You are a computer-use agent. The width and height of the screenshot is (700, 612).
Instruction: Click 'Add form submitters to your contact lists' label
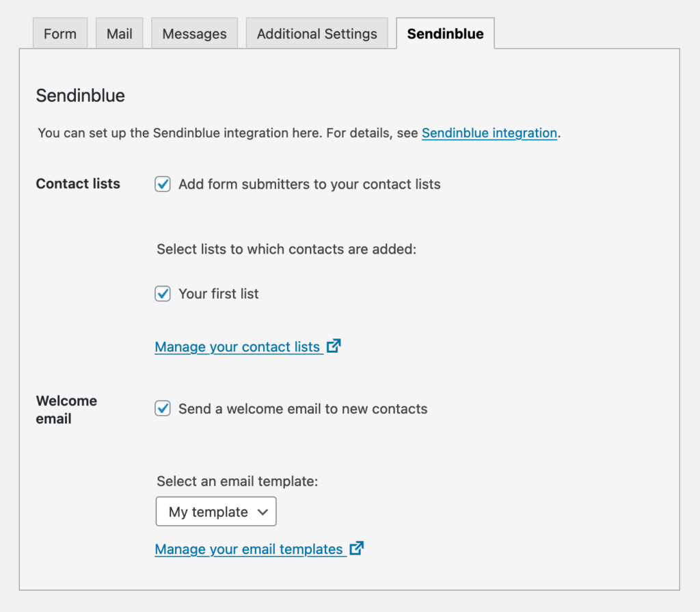(x=310, y=184)
